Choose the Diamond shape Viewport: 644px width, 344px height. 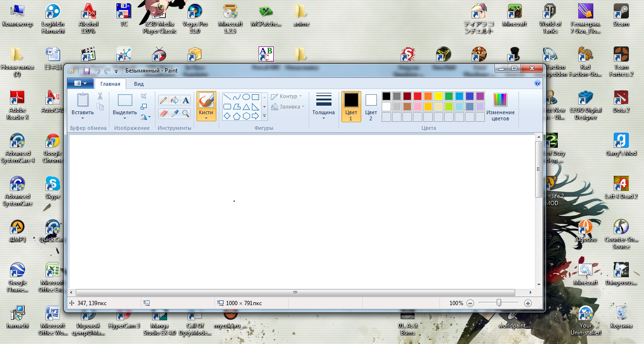[227, 116]
